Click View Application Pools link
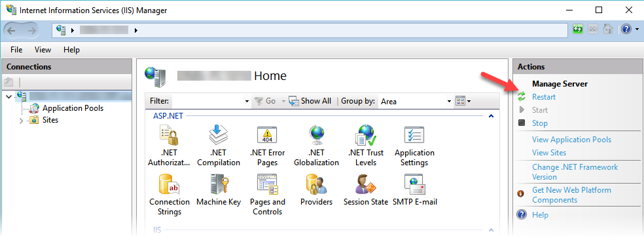This screenshot has width=644, height=238. 572,140
